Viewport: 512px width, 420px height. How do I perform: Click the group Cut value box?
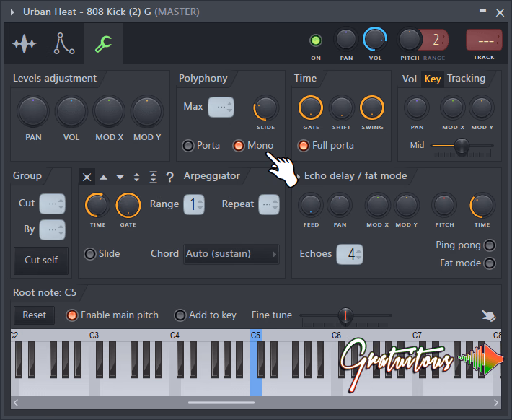(x=52, y=204)
